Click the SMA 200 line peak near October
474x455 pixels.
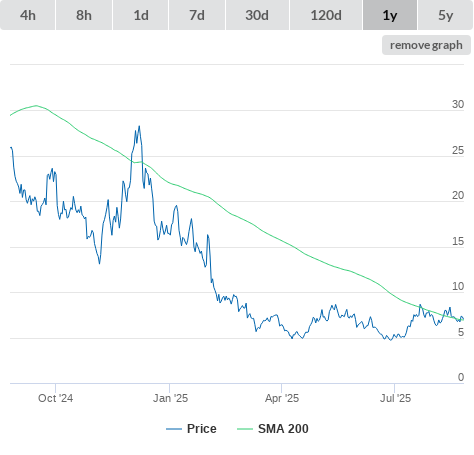[36, 106]
